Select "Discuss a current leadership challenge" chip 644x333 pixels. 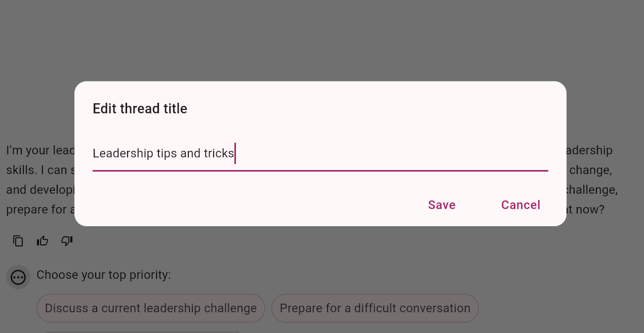point(150,308)
